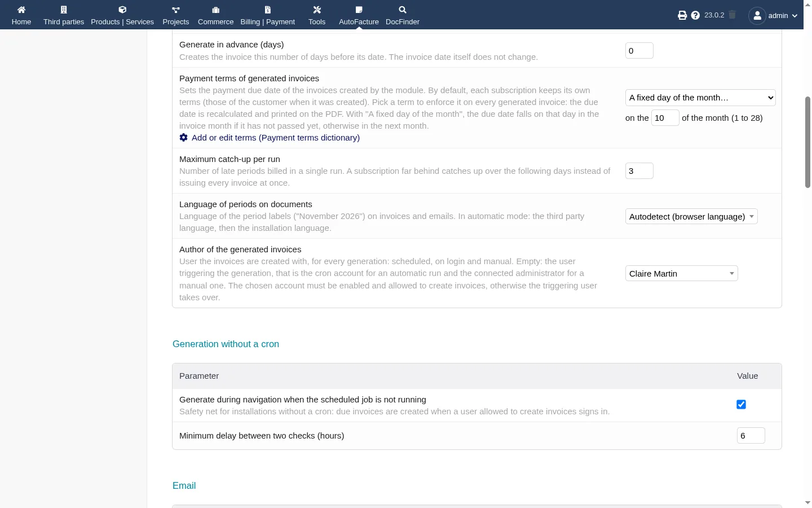Open the Home menu icon
This screenshot has width=812, height=508.
click(x=21, y=10)
